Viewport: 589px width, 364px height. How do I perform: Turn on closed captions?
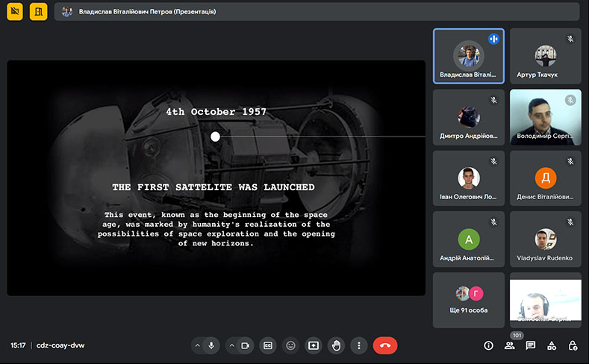267,345
